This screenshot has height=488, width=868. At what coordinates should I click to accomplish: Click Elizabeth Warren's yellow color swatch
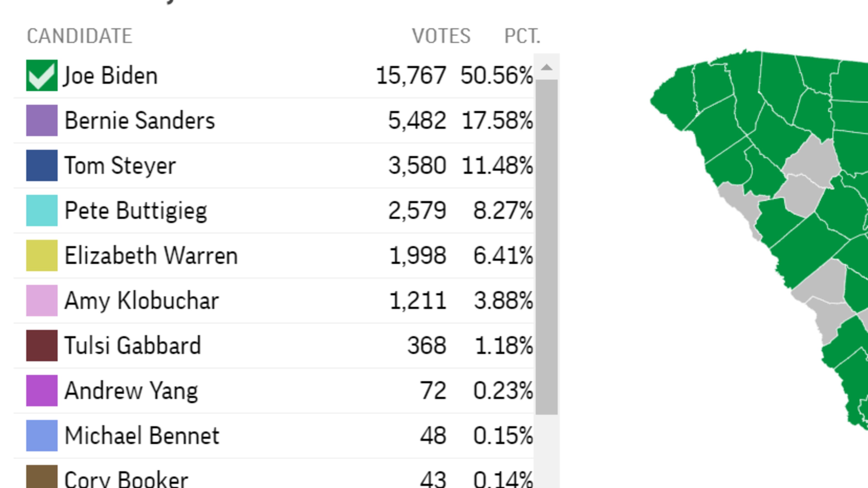coord(42,255)
